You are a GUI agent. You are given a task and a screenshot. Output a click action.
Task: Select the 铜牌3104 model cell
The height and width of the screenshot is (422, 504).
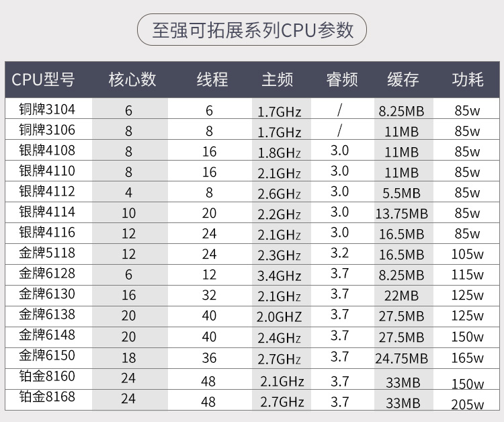click(47, 109)
